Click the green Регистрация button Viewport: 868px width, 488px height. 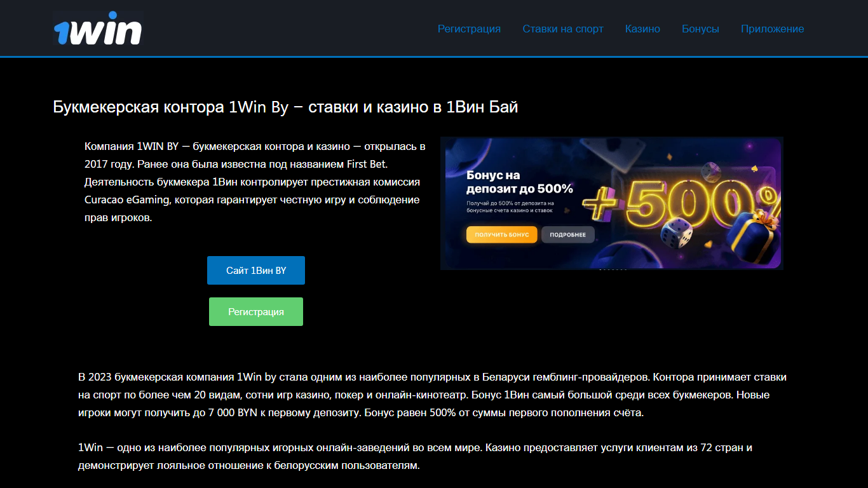(x=256, y=312)
